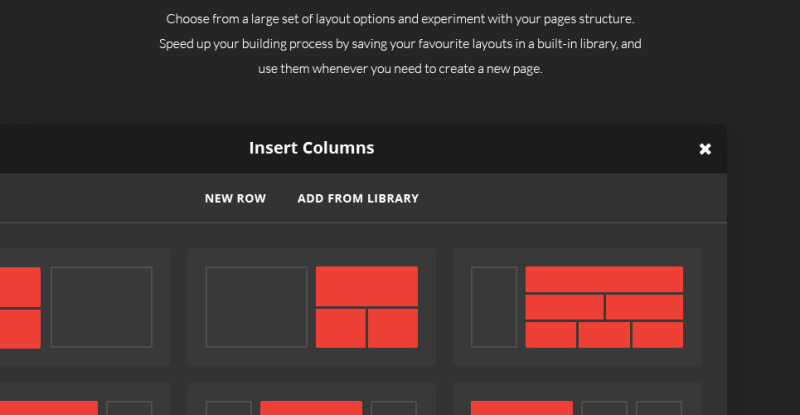Choose left small red block under wide block
Viewport: 800px width, 415px height.
[x=341, y=328]
